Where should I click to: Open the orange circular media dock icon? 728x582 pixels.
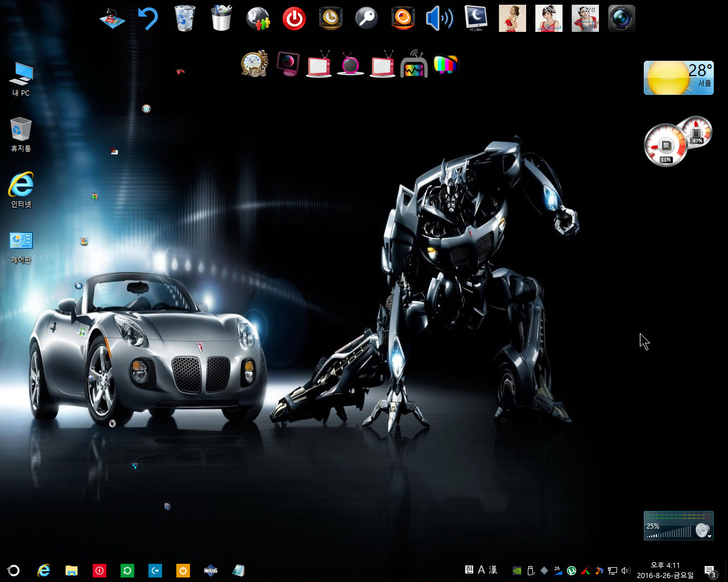coord(403,18)
